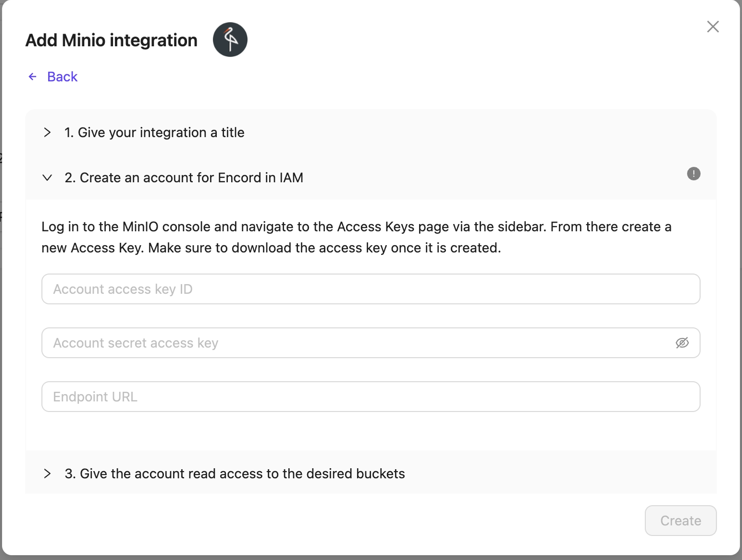Toggle secret key visibility eye icon
This screenshot has width=742, height=560.
click(682, 343)
